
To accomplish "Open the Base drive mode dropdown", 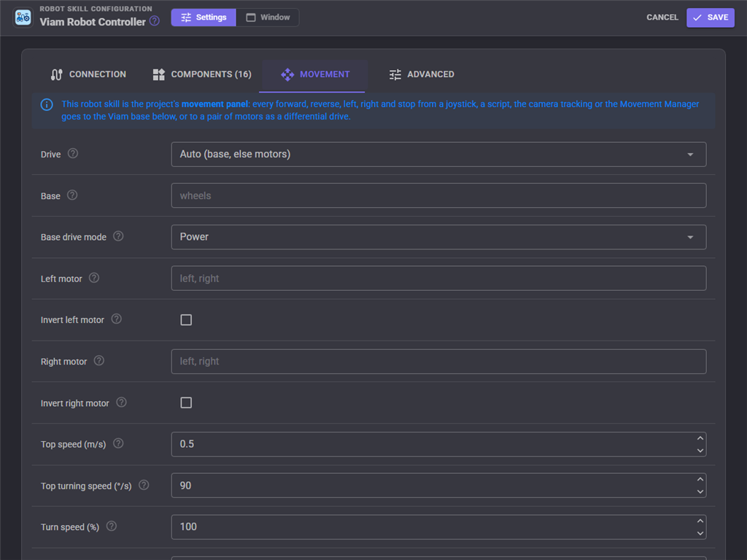I will coord(438,237).
